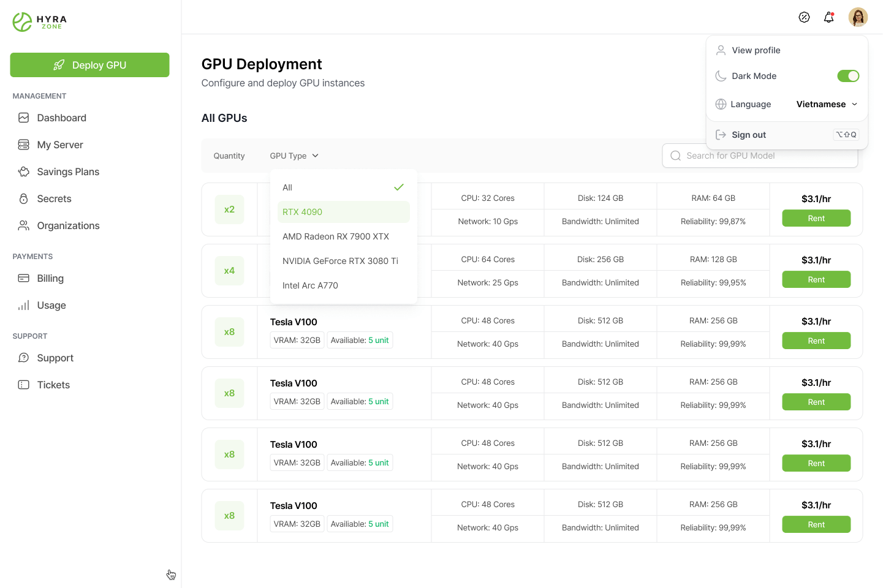This screenshot has height=588, width=883.
Task: Toggle Dark Mode off
Action: (848, 76)
